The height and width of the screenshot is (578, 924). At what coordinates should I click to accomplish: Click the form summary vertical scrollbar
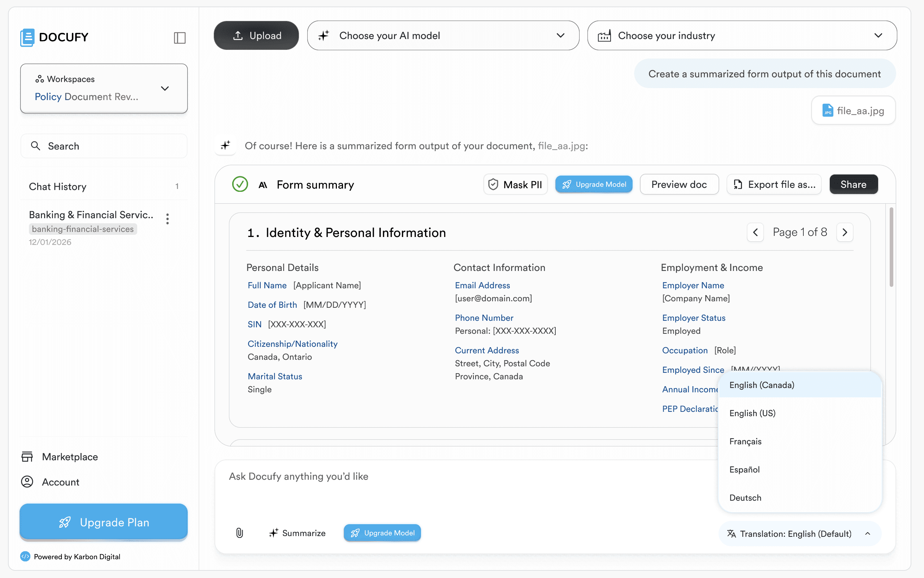coord(891,247)
